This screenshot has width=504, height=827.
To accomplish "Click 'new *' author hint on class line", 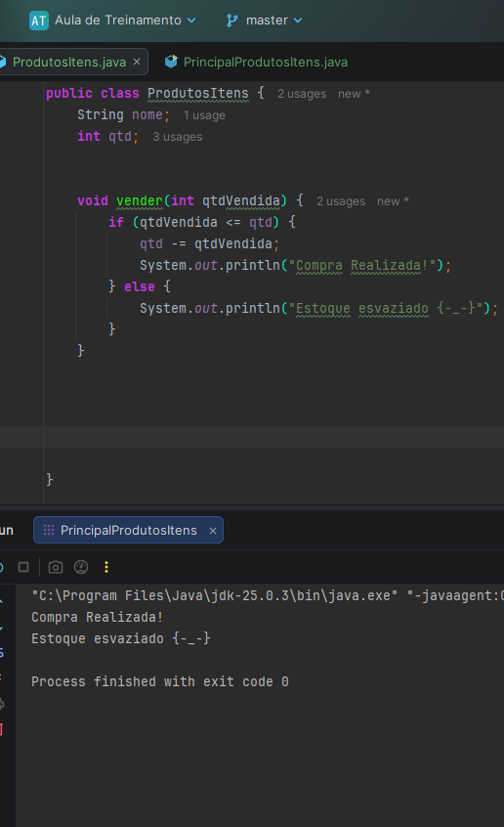I will pyautogui.click(x=354, y=94).
